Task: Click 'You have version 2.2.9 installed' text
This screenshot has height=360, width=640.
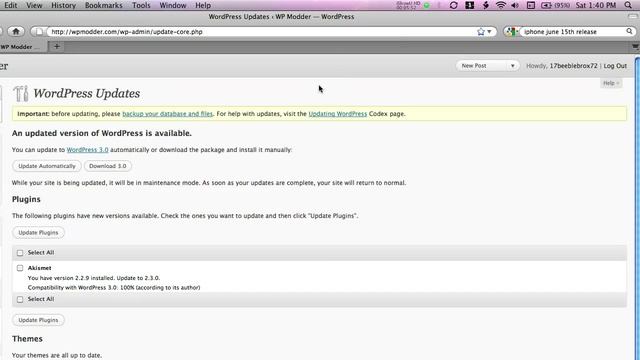Action: [71, 278]
